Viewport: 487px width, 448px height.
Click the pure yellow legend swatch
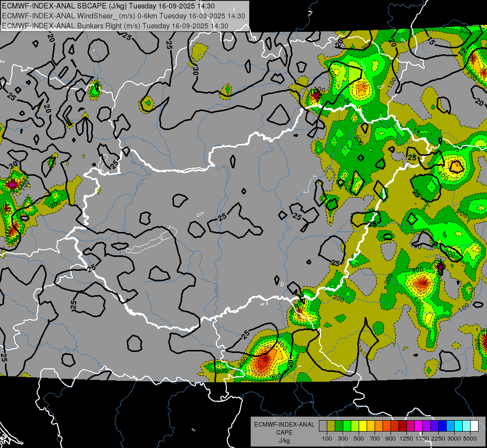coord(363,426)
